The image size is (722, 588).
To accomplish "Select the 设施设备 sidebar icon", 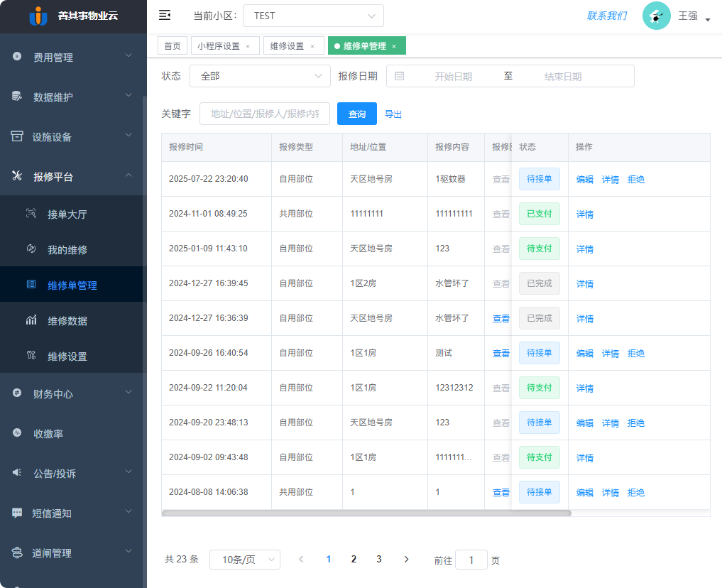I will point(16,134).
